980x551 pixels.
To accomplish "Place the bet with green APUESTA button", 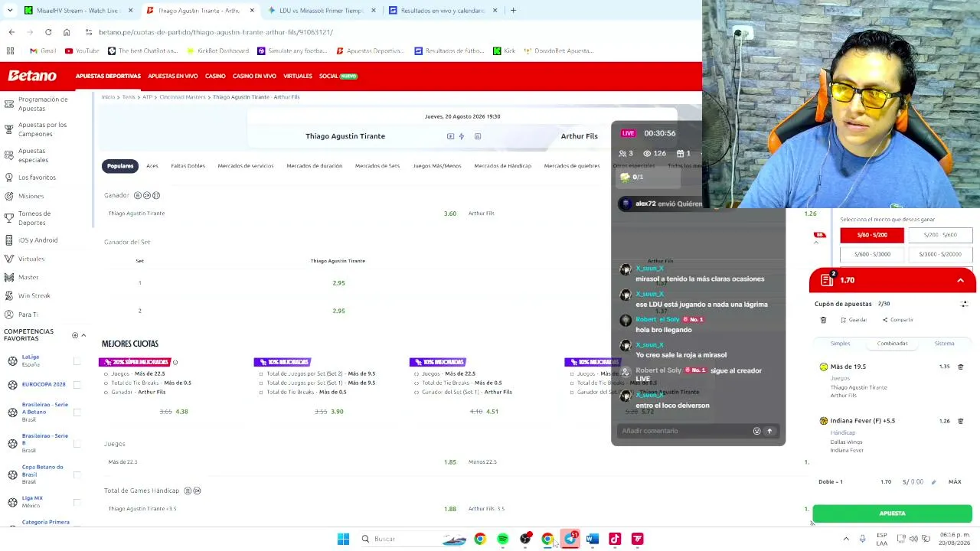I will pos(892,514).
